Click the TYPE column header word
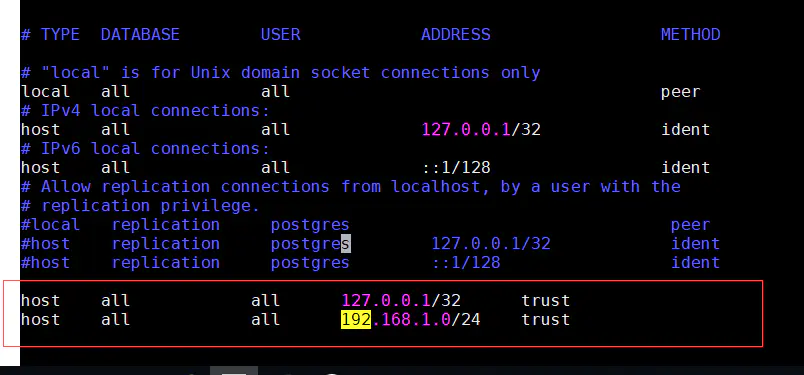Screen dimensions: 804x375 coord(60,34)
